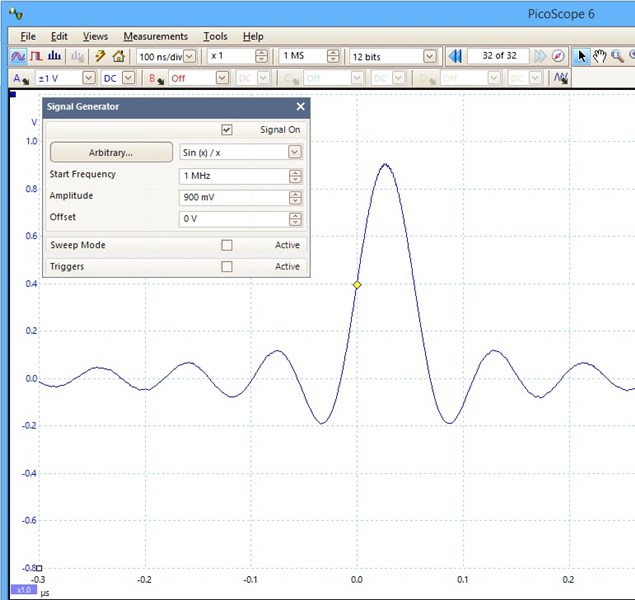This screenshot has width=635, height=600.
Task: Open the File menu
Action: tap(28, 36)
